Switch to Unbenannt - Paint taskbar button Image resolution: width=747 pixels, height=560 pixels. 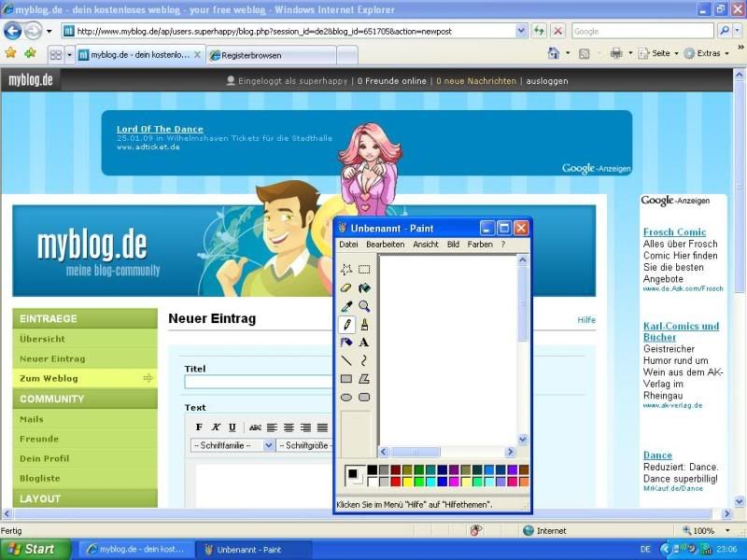coord(254,550)
